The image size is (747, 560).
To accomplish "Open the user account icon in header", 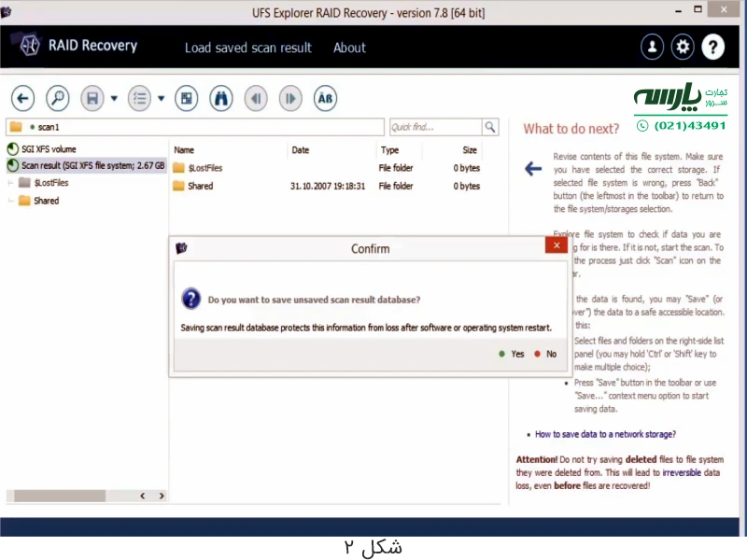I will tap(652, 47).
